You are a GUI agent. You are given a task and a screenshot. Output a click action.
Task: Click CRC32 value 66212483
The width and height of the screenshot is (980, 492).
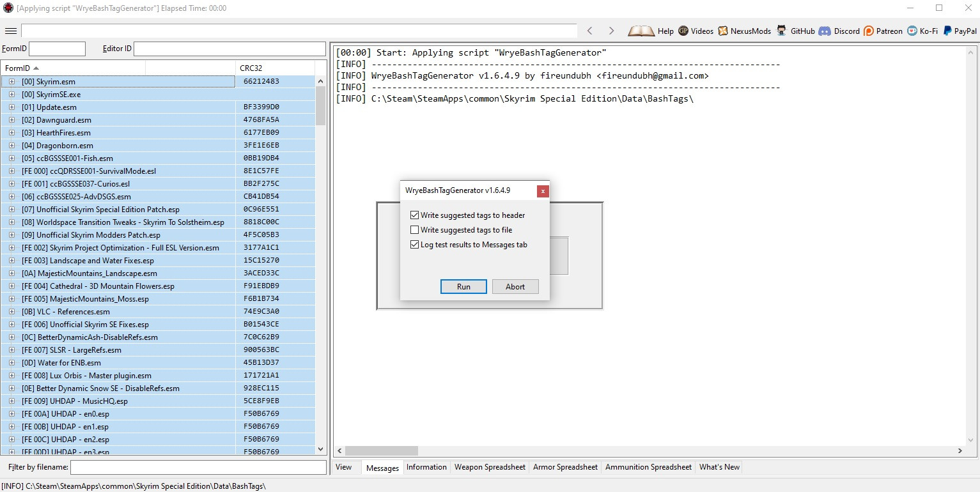(x=261, y=82)
